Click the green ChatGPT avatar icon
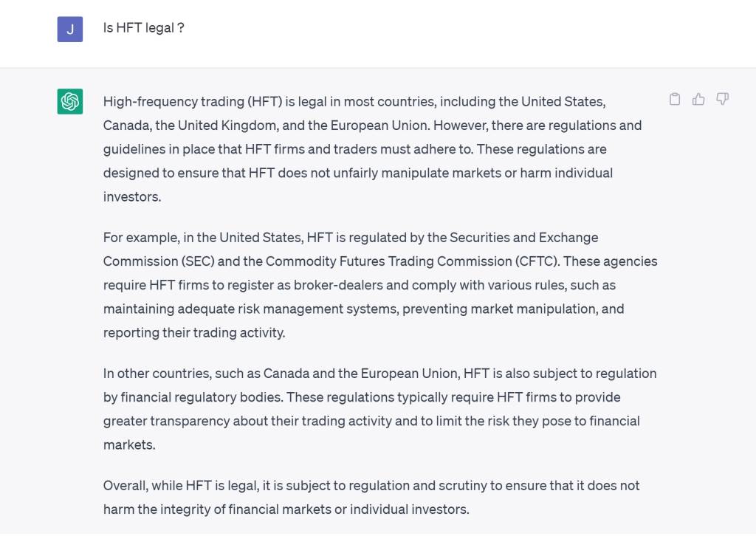The height and width of the screenshot is (536, 756). click(x=70, y=101)
